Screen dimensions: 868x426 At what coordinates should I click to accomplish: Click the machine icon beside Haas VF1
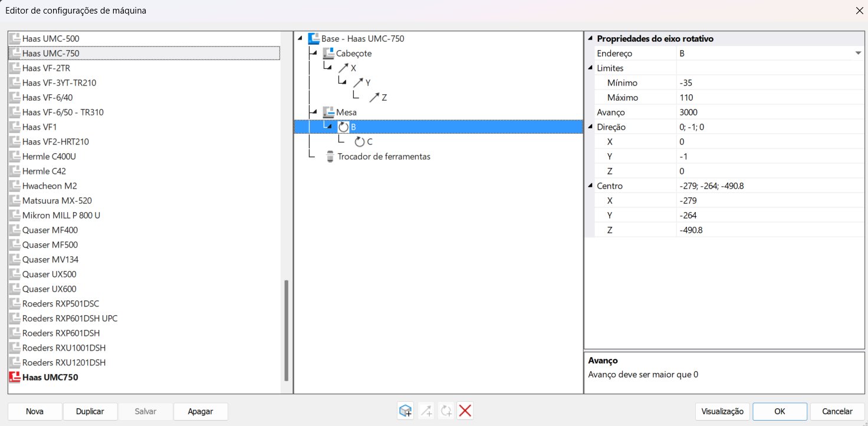(x=15, y=127)
